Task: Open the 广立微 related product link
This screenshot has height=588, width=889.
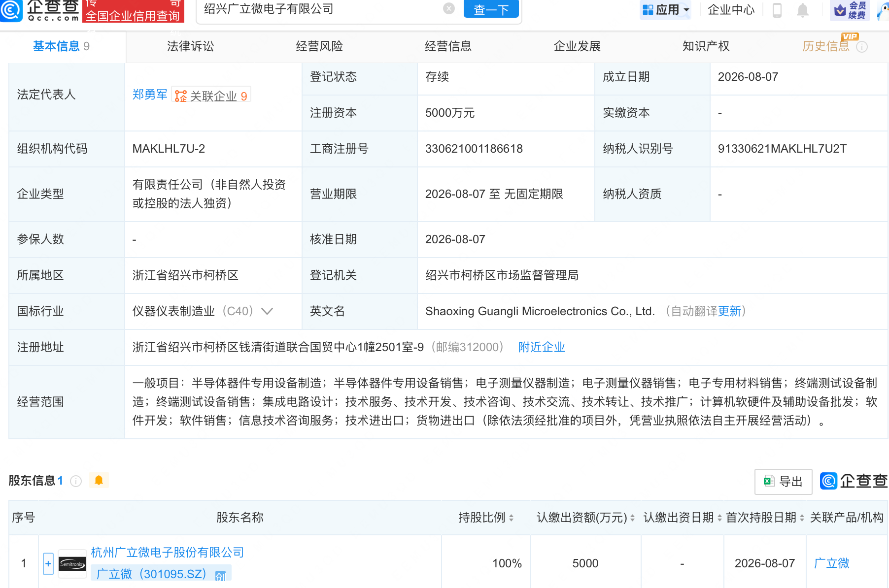Action: [832, 563]
